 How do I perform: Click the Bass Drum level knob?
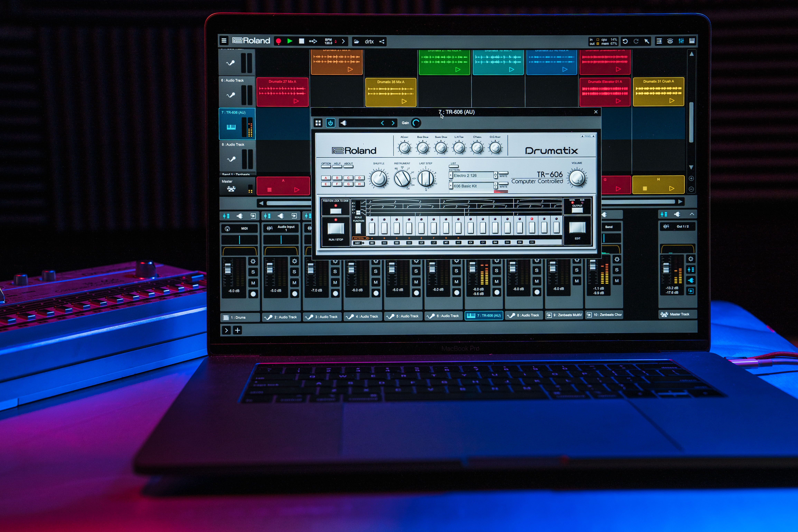423,148
